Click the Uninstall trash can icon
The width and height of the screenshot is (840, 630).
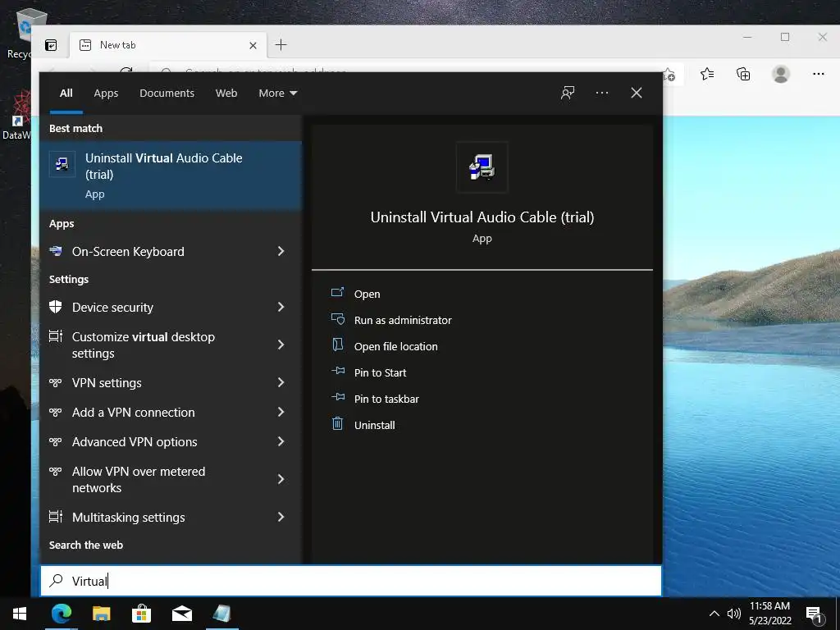(x=337, y=423)
